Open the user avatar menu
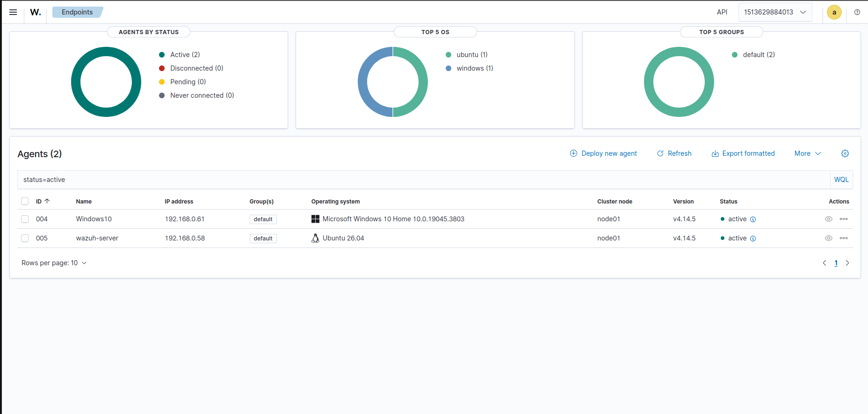868x414 pixels. click(834, 12)
